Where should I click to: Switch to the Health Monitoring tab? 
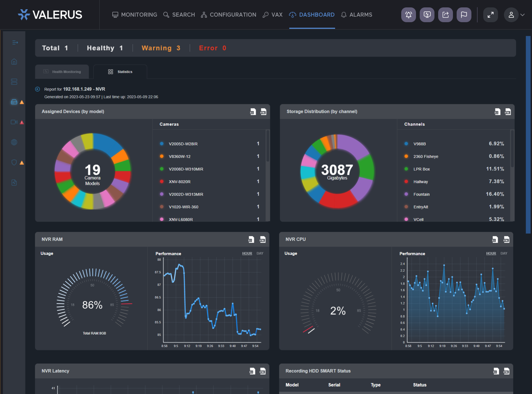62,71
